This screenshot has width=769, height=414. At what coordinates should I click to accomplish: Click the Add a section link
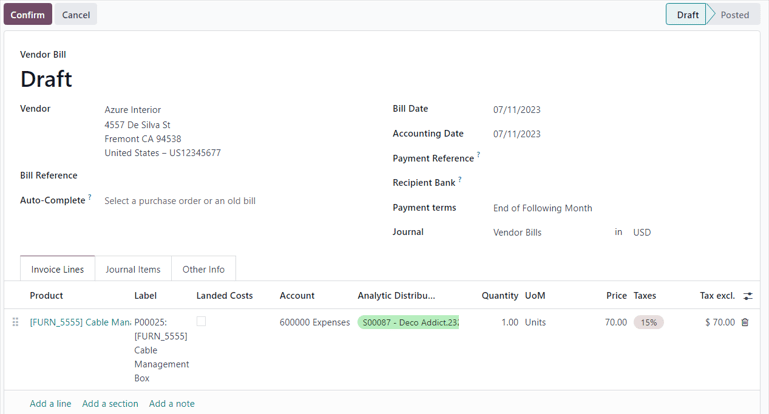pos(110,404)
